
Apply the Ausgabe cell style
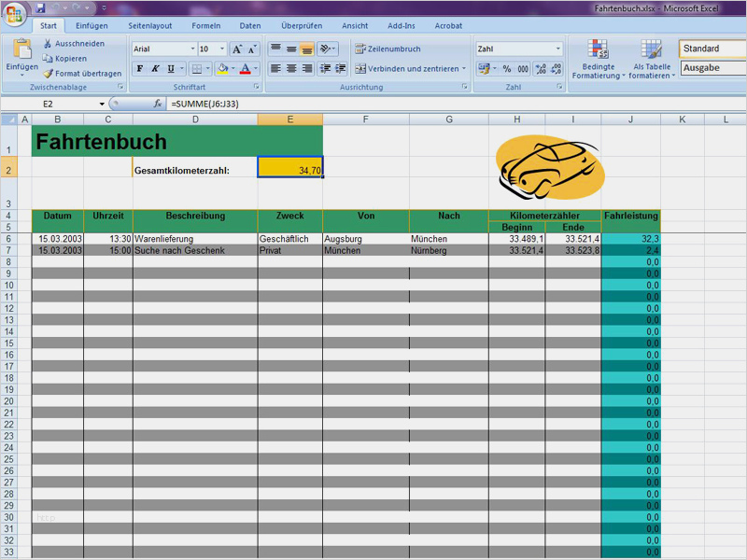[712, 68]
